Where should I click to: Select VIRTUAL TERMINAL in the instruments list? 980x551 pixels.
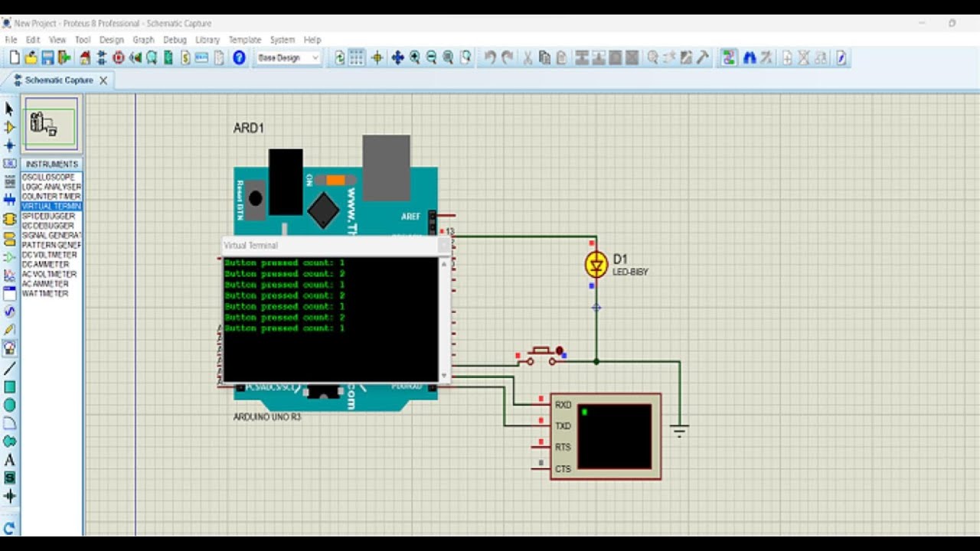[x=51, y=207]
